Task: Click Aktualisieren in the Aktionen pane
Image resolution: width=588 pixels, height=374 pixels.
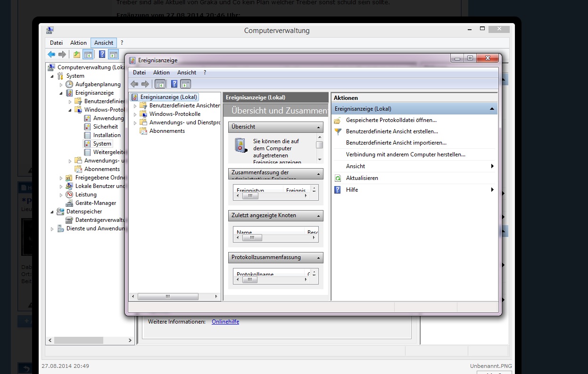Action: tap(362, 178)
